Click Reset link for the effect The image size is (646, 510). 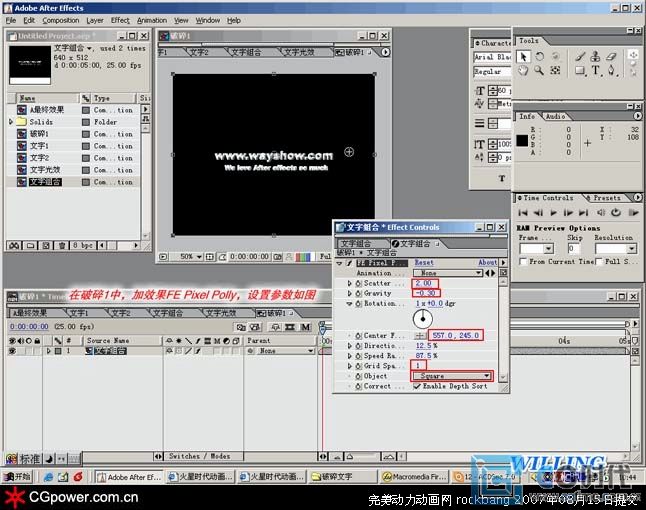coord(424,263)
